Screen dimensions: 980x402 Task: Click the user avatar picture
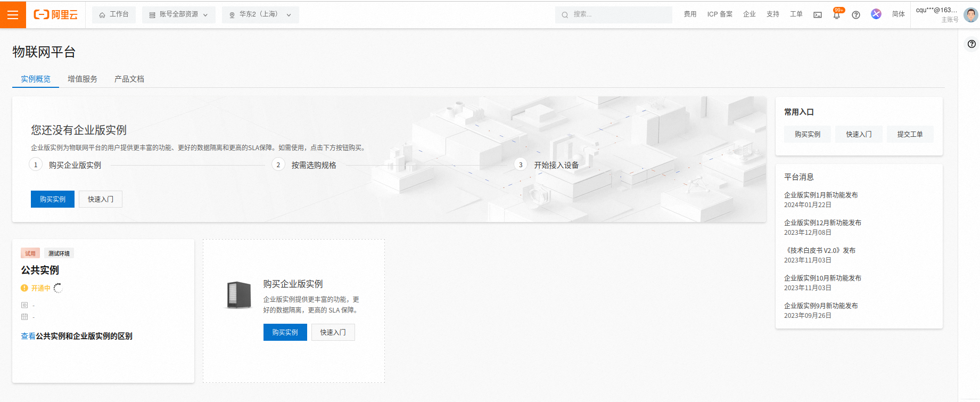(x=970, y=15)
